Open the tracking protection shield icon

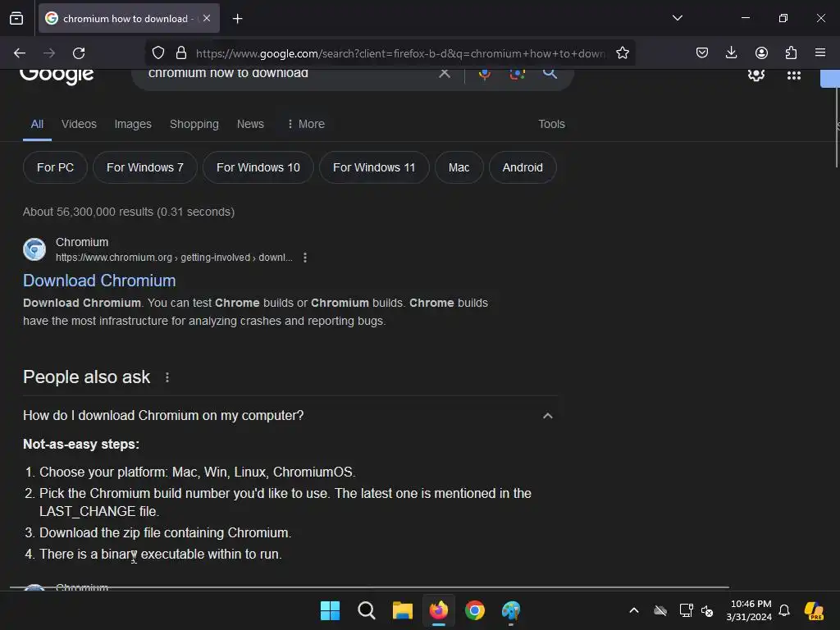coord(158,53)
